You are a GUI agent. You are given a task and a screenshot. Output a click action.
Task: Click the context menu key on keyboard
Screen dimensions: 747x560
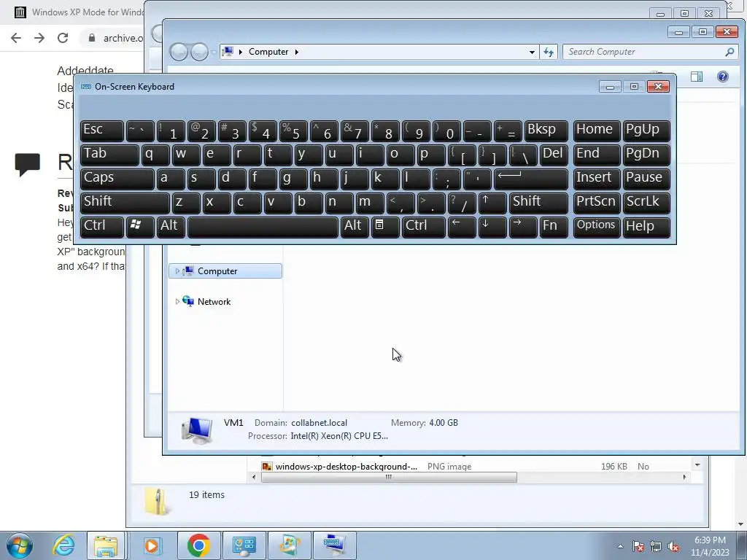385,227
